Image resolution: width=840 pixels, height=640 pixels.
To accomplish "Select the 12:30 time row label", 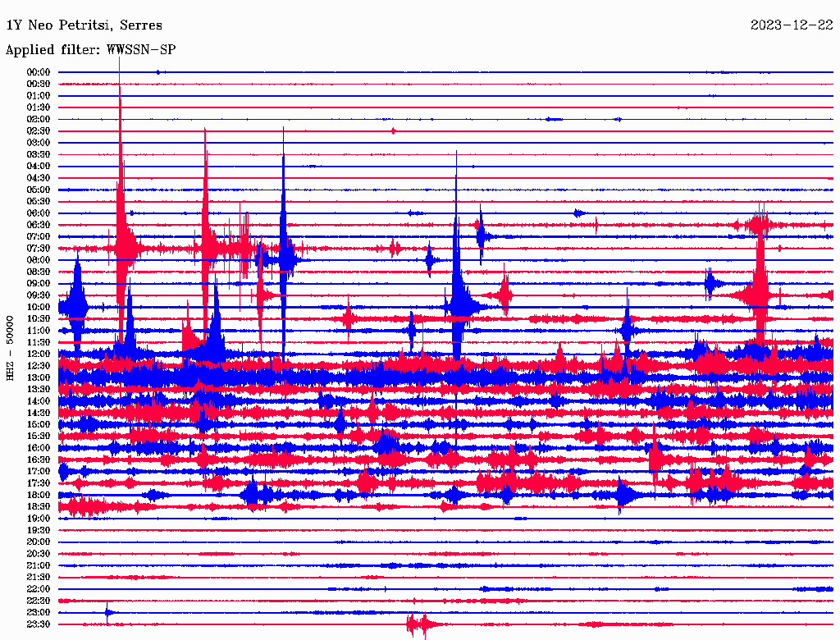I will point(39,365).
